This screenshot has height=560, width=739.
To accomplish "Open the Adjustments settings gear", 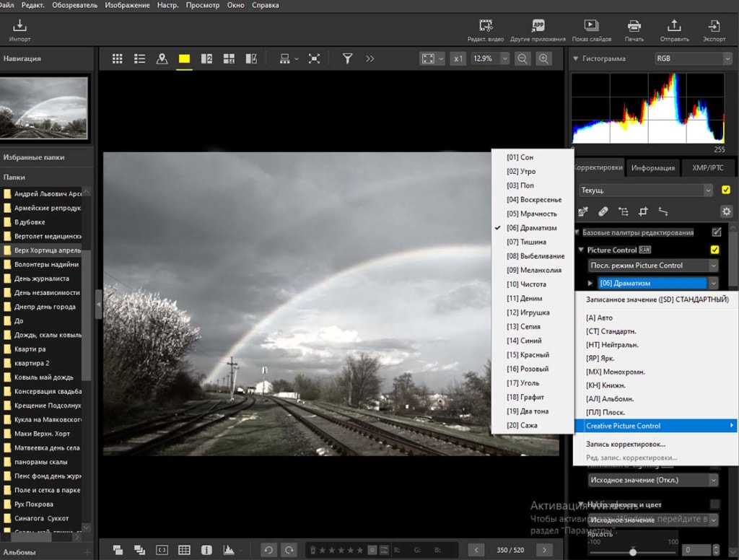I will 726,211.
